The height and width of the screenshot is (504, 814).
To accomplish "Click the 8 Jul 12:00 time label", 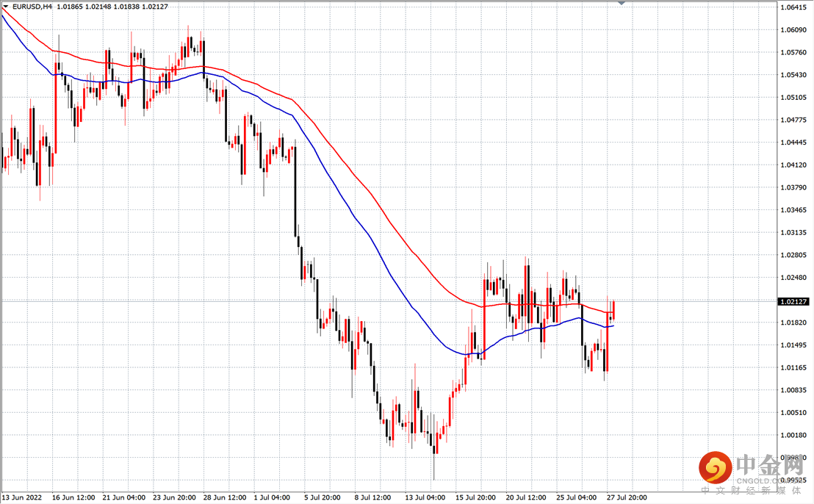I will (x=372, y=497).
